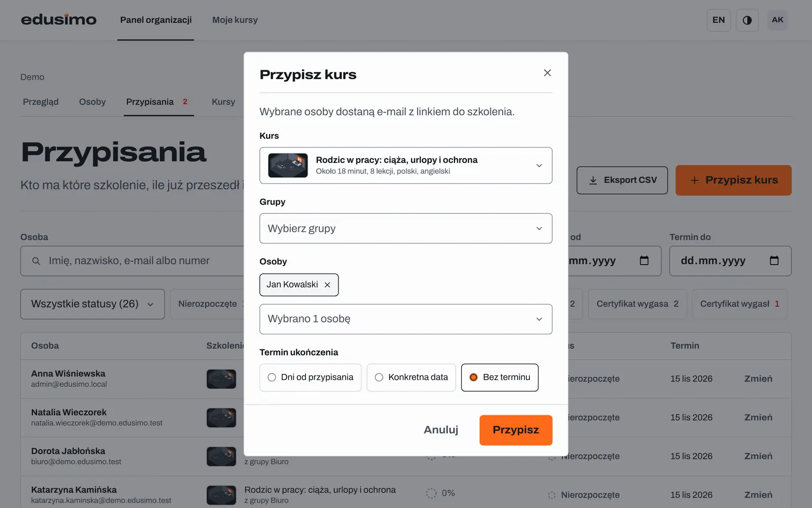Click Eksport CSV button

622,180
